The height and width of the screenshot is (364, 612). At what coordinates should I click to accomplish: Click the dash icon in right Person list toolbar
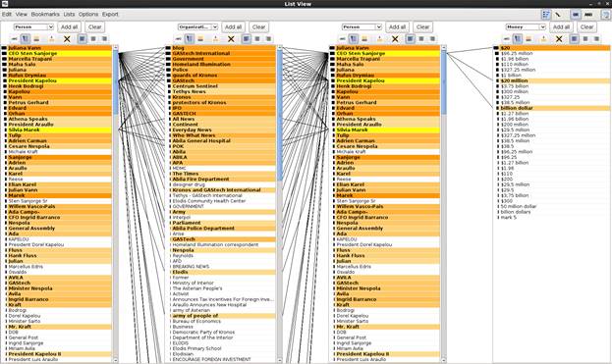point(342,38)
